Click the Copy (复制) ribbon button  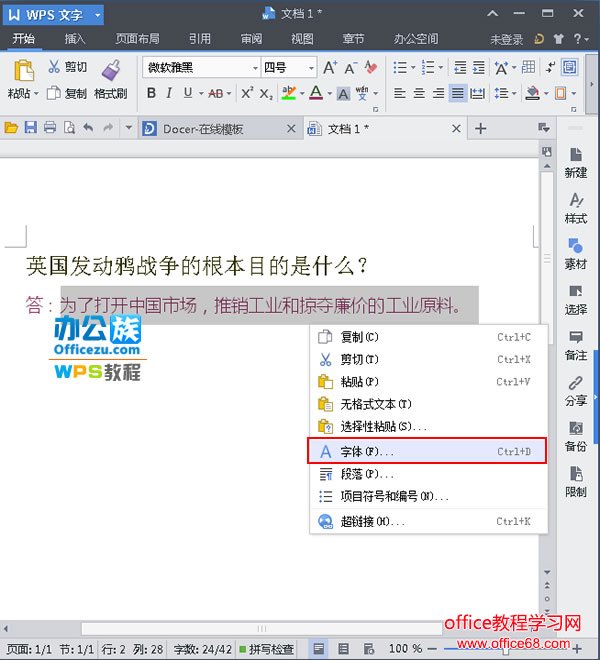(66, 93)
